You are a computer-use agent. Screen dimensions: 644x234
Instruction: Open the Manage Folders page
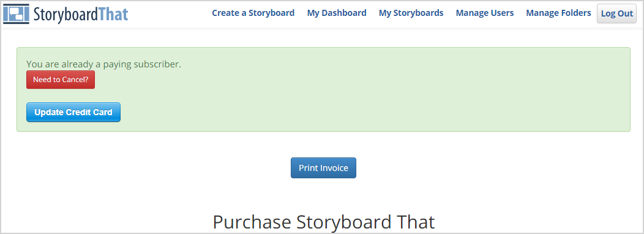(x=558, y=13)
